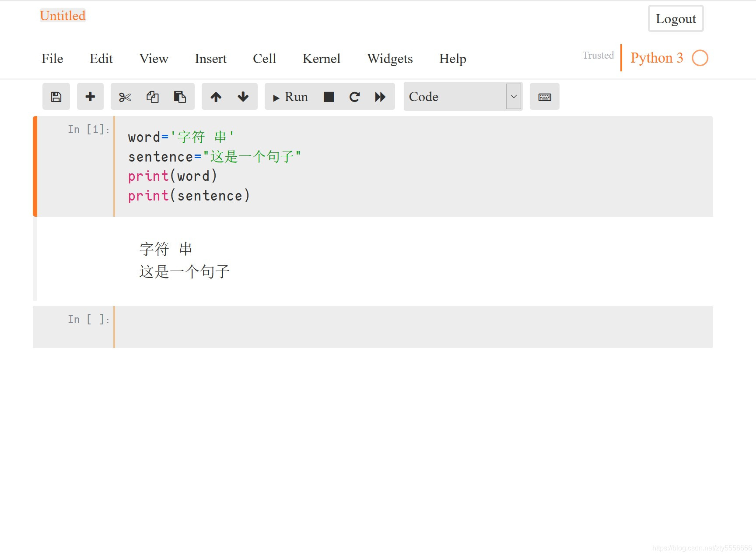Insert a new cell with the plus icon
Screen dimensions: 756x556
click(x=90, y=97)
